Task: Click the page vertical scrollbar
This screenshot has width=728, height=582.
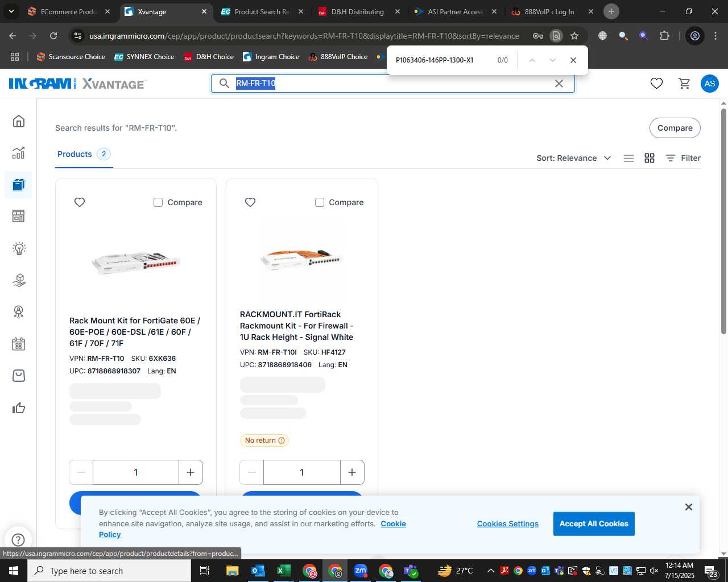Action: pos(723,221)
